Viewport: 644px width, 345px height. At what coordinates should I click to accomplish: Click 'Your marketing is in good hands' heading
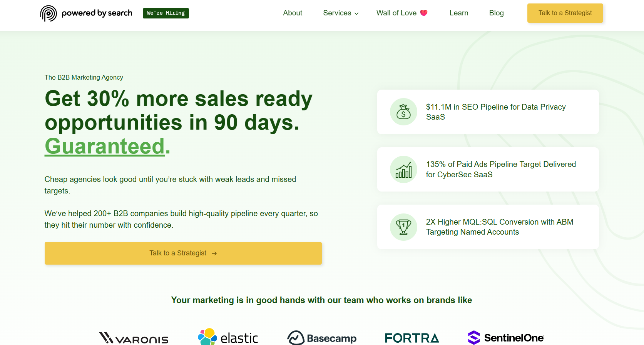click(322, 300)
